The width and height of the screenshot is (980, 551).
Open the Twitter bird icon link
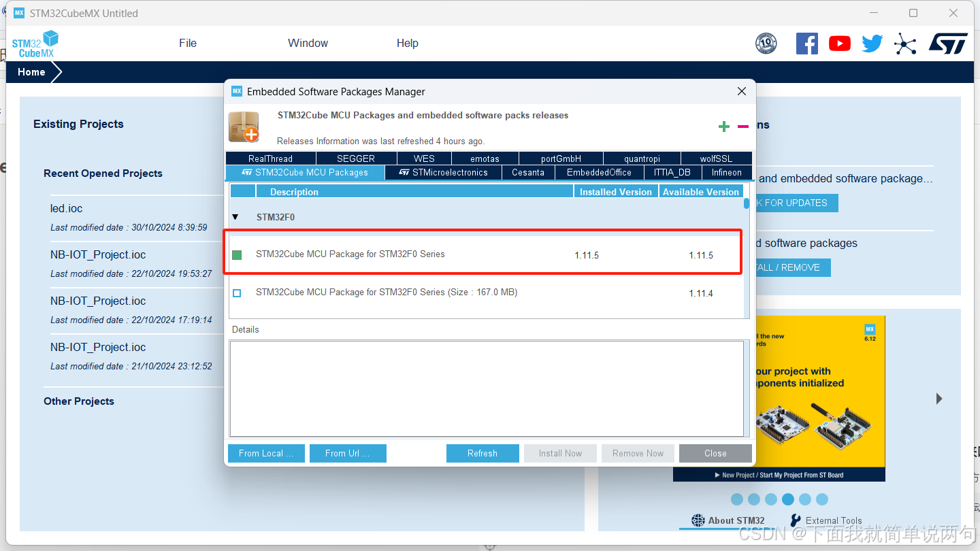[872, 44]
